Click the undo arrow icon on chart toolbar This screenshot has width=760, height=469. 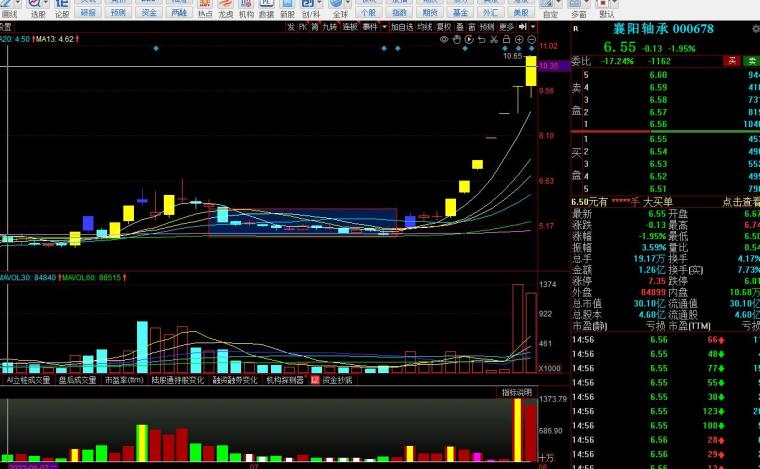click(x=481, y=39)
